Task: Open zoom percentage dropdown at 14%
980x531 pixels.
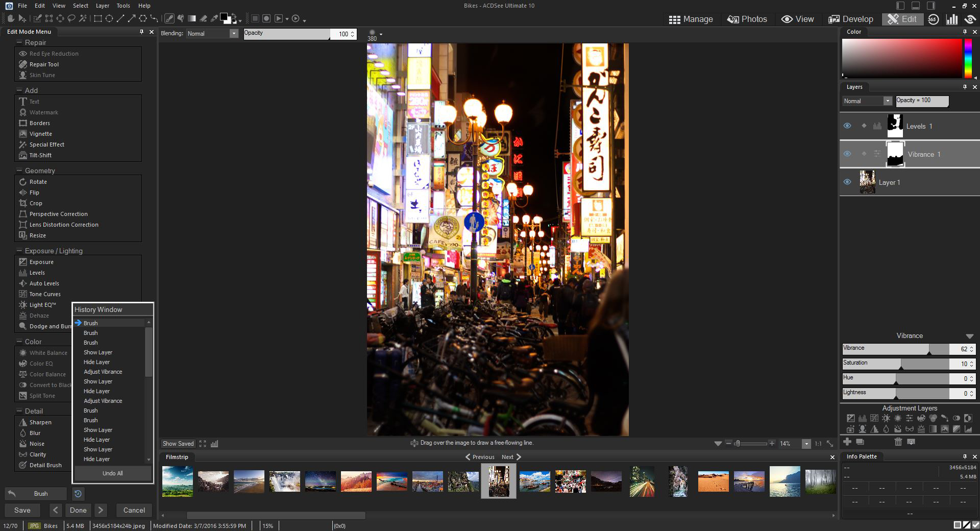Action: 806,444
